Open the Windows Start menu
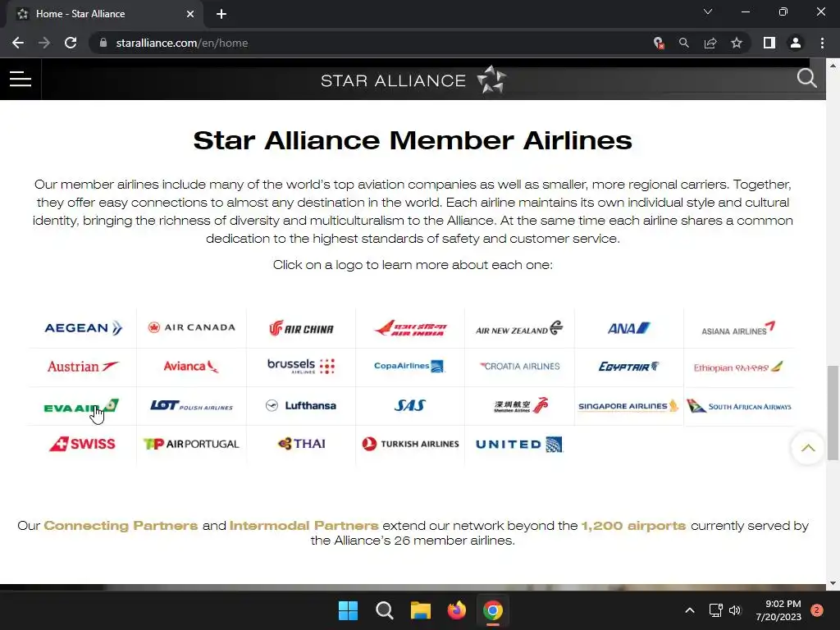 pyautogui.click(x=348, y=610)
